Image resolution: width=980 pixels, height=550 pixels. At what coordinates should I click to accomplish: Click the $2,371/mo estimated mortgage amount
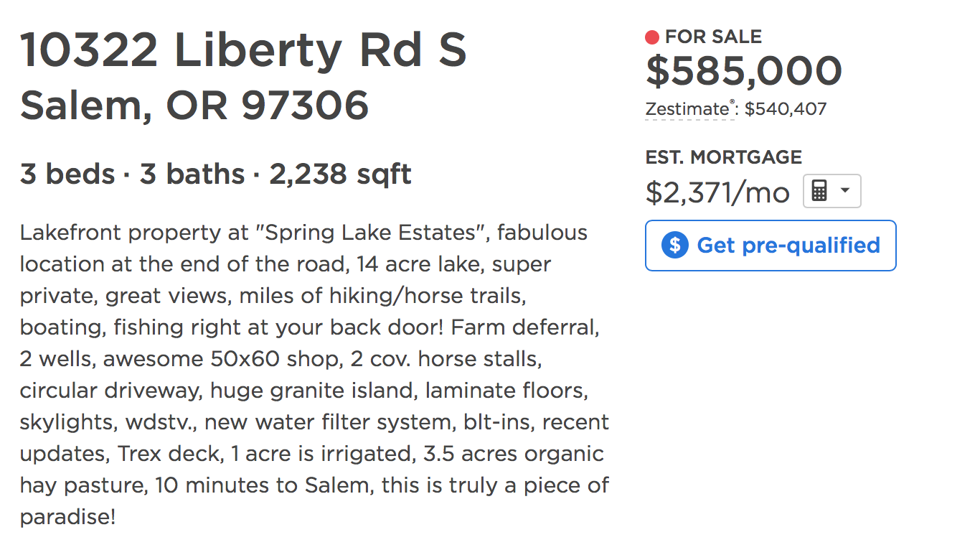click(x=717, y=192)
